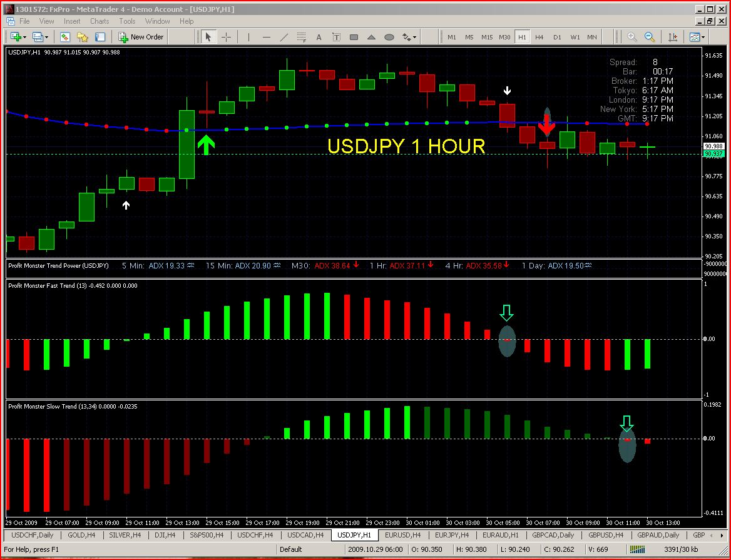Open the New Chart dropdown arrow
The height and width of the screenshot is (560, 731).
(24, 38)
